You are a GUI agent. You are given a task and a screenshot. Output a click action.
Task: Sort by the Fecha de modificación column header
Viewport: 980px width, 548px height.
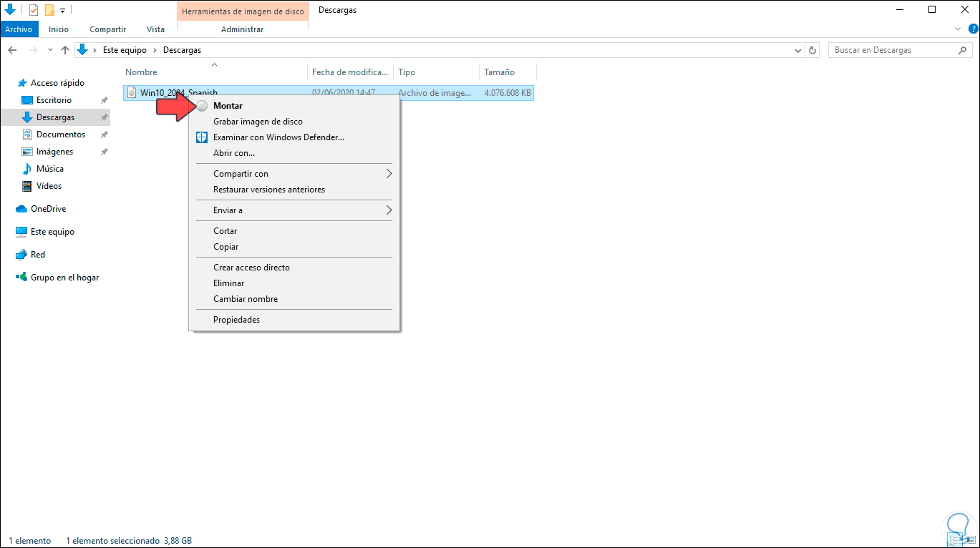point(351,72)
